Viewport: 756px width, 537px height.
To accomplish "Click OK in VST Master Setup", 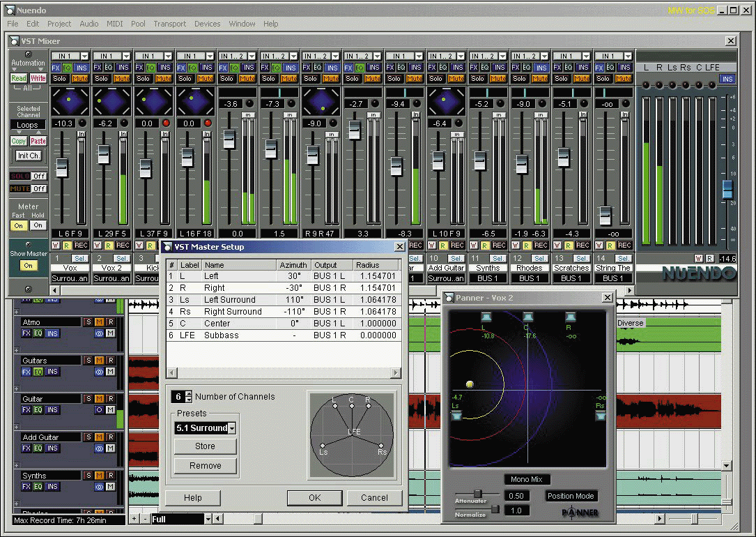I will click(x=315, y=498).
